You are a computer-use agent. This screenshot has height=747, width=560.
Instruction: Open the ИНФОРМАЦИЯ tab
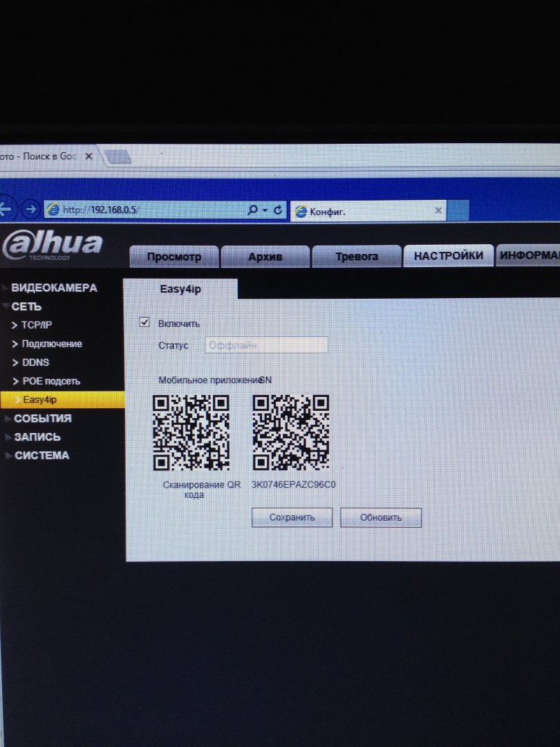[529, 255]
